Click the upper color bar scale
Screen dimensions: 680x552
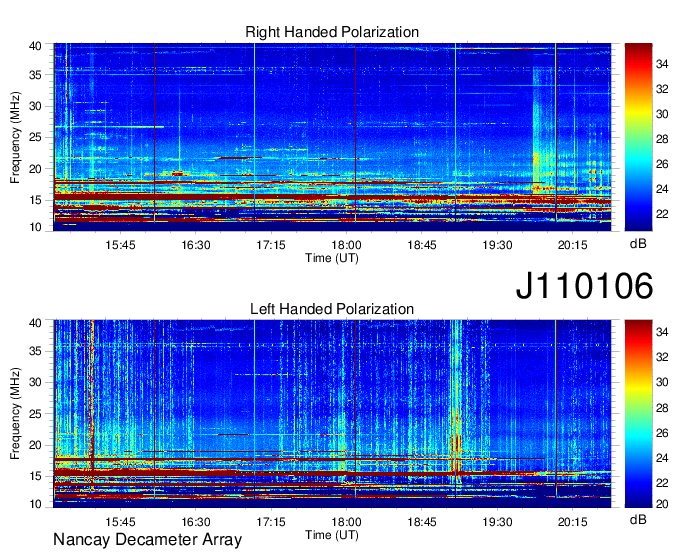pyautogui.click(x=638, y=137)
